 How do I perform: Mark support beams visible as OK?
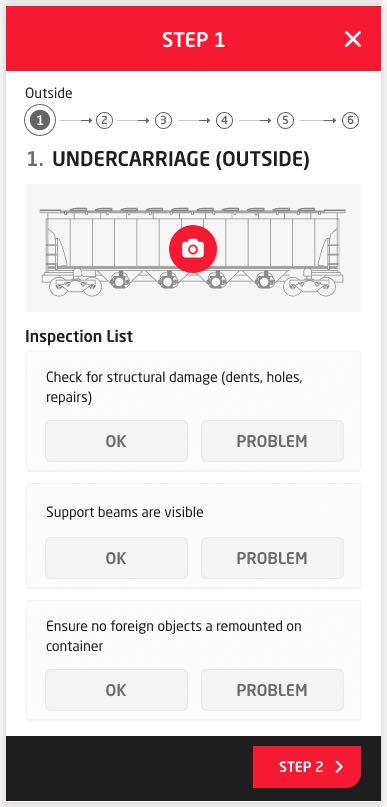coord(116,558)
